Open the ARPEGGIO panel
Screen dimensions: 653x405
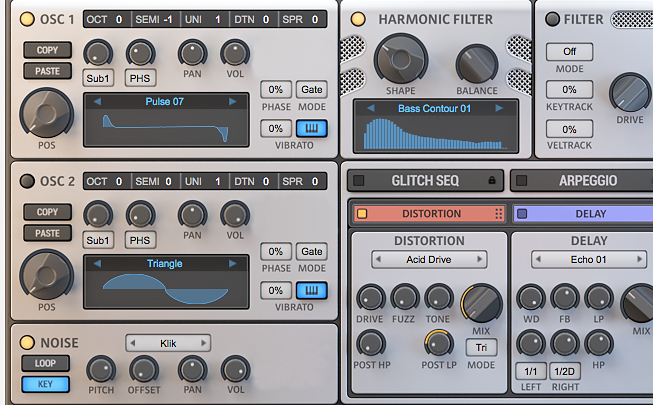click(x=588, y=180)
